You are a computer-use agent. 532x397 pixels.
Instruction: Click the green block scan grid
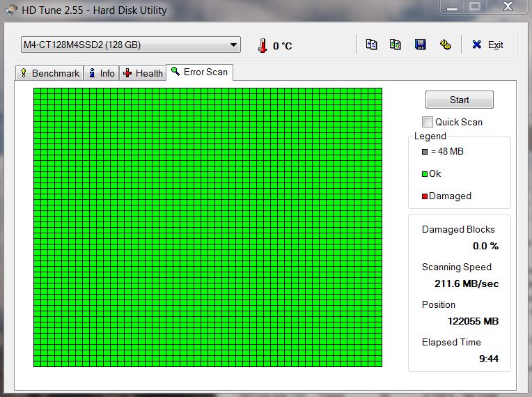208,227
